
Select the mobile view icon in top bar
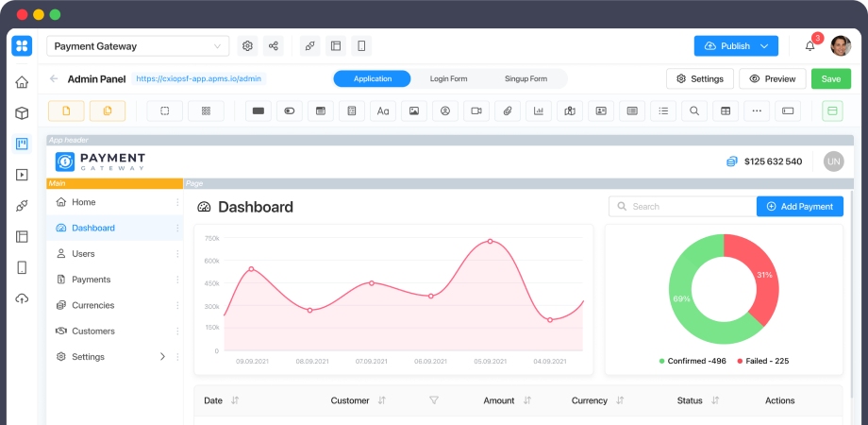pyautogui.click(x=361, y=46)
